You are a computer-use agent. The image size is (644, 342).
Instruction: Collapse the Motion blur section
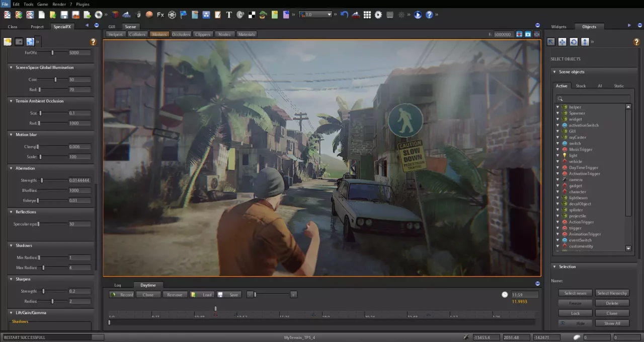tap(12, 134)
